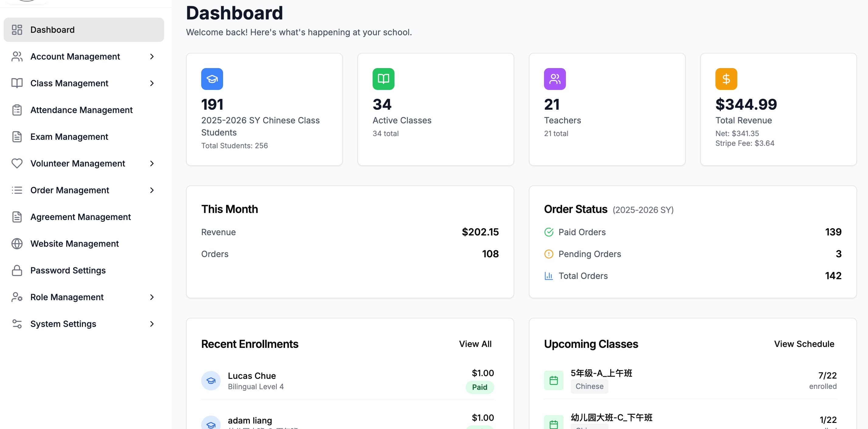This screenshot has width=868, height=429.
Task: Expand the Order Management chevron
Action: [x=152, y=190]
